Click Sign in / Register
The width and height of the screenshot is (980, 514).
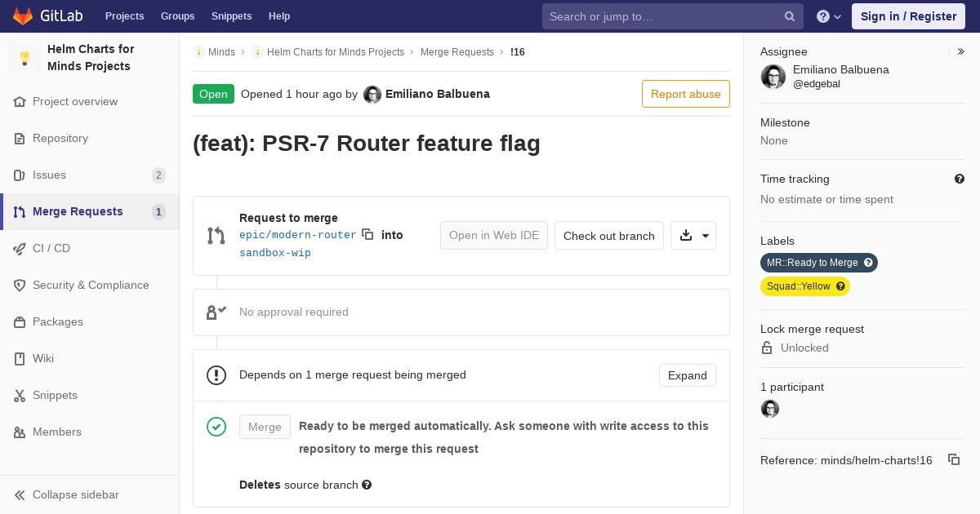click(908, 16)
